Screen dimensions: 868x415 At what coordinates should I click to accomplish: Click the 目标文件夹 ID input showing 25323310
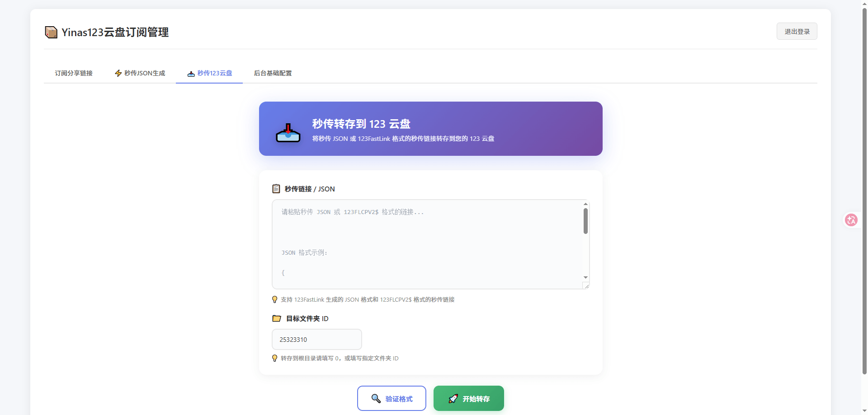point(316,339)
